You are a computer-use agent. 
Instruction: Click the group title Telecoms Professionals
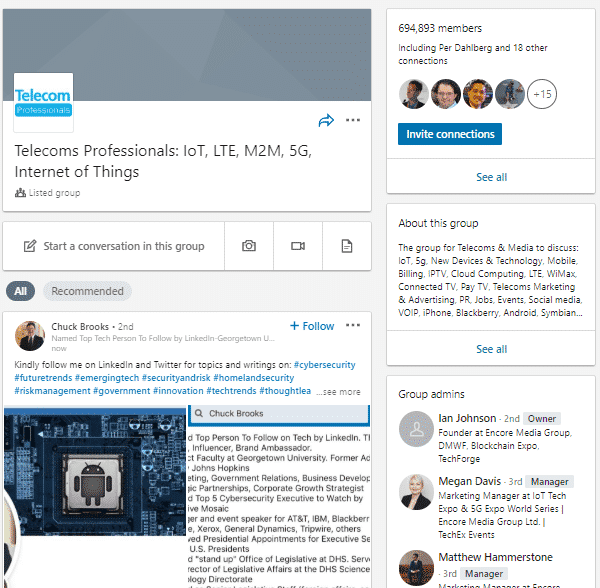[163, 161]
